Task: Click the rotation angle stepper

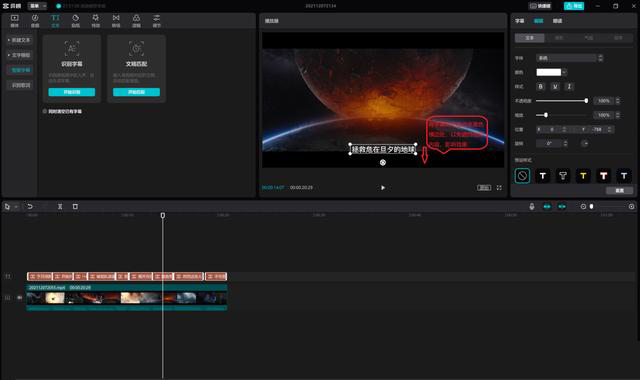Action: pyautogui.click(x=565, y=143)
